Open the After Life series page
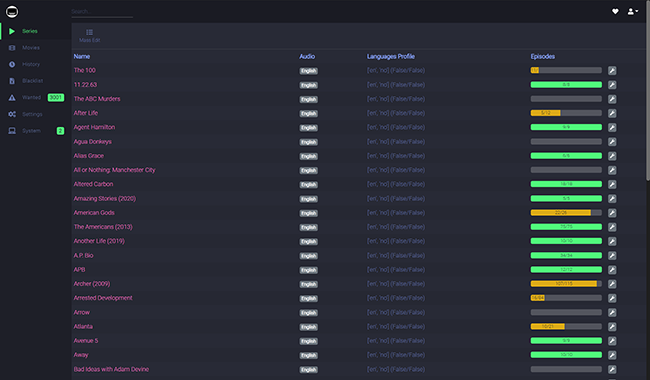 pos(86,113)
